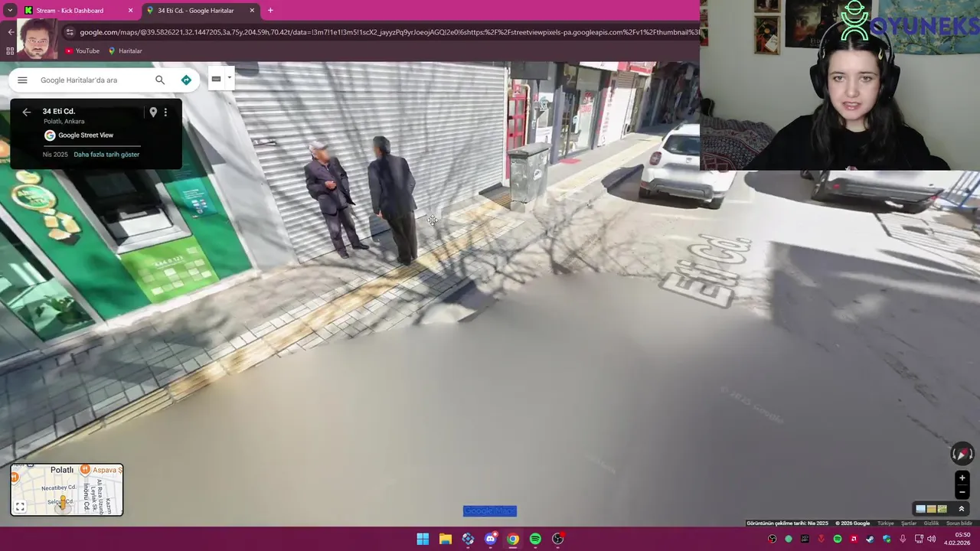Open the tab search dropdown arrow

pos(10,11)
